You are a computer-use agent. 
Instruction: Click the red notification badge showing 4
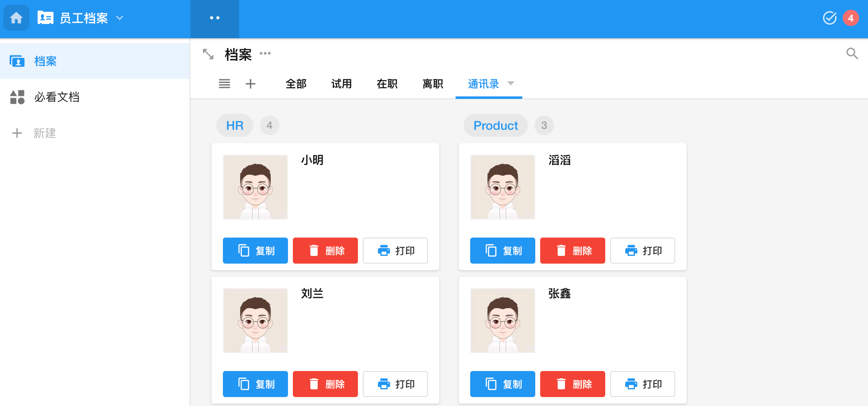click(851, 18)
